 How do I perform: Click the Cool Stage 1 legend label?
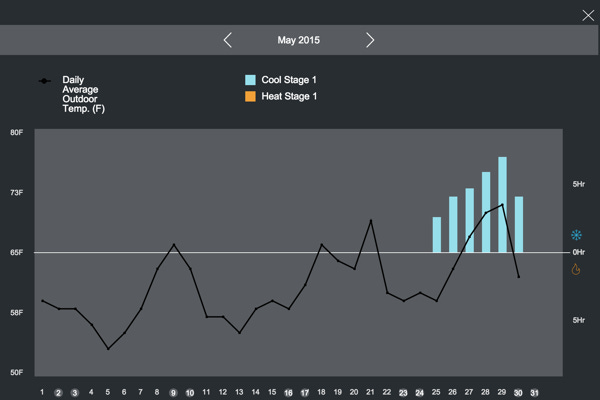coord(289,80)
